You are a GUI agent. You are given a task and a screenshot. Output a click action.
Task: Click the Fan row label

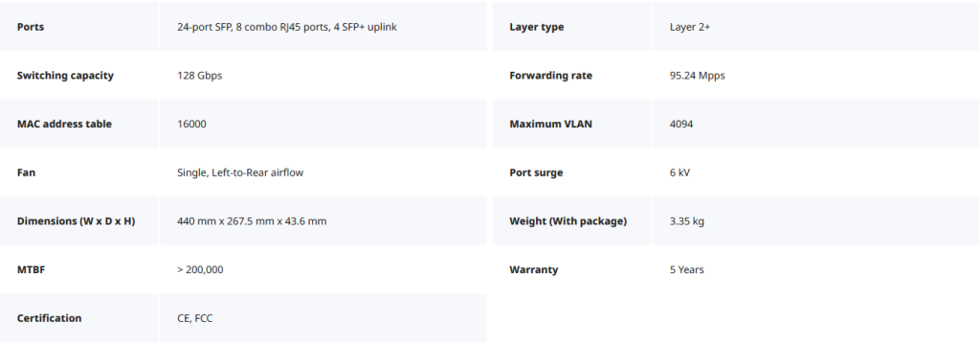26,172
